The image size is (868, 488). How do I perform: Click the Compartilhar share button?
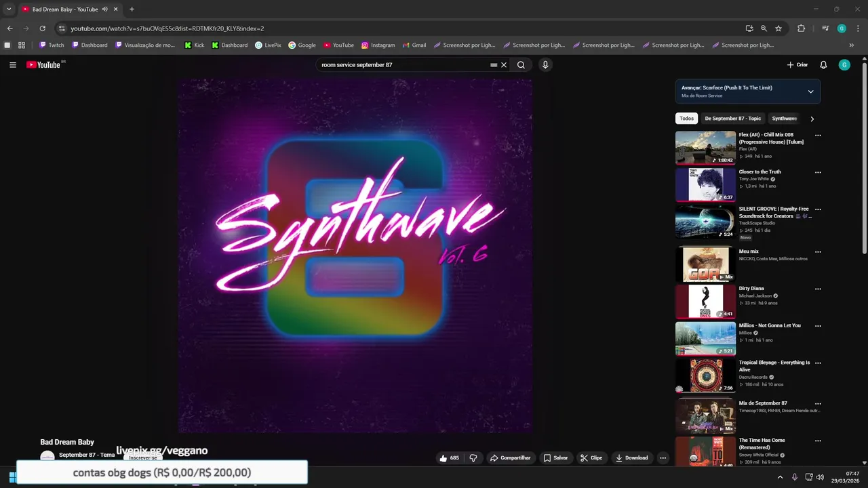coord(511,458)
